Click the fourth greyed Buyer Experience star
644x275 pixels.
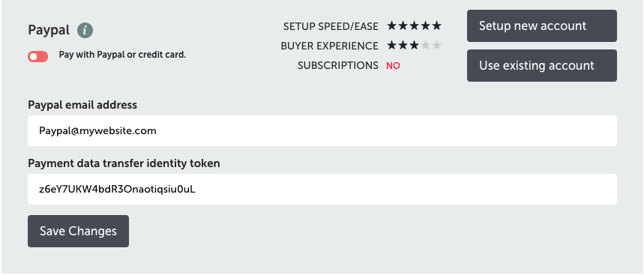point(426,45)
